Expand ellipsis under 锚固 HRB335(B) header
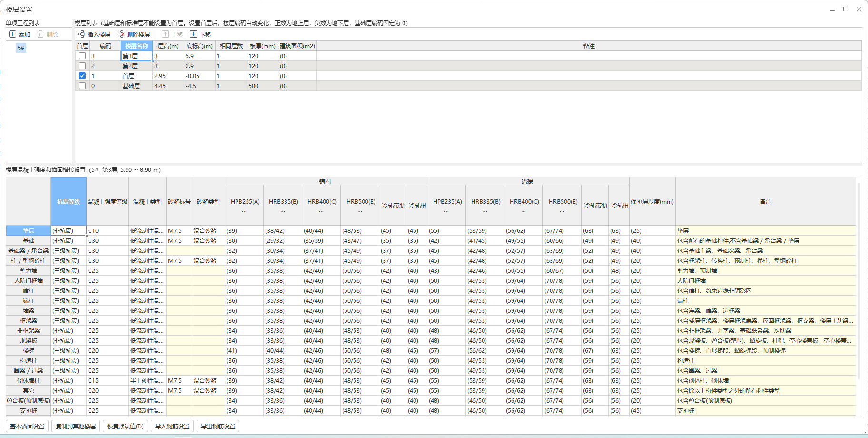This screenshot has width=868, height=438. tap(283, 210)
